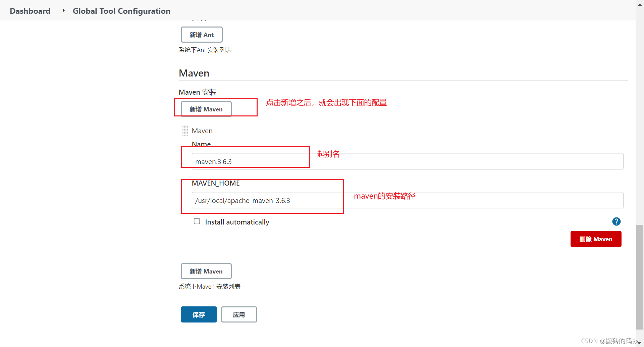Expand the breadcrumb arrow after Dashboard
Viewport: 644px width, 347px height.
click(x=63, y=11)
